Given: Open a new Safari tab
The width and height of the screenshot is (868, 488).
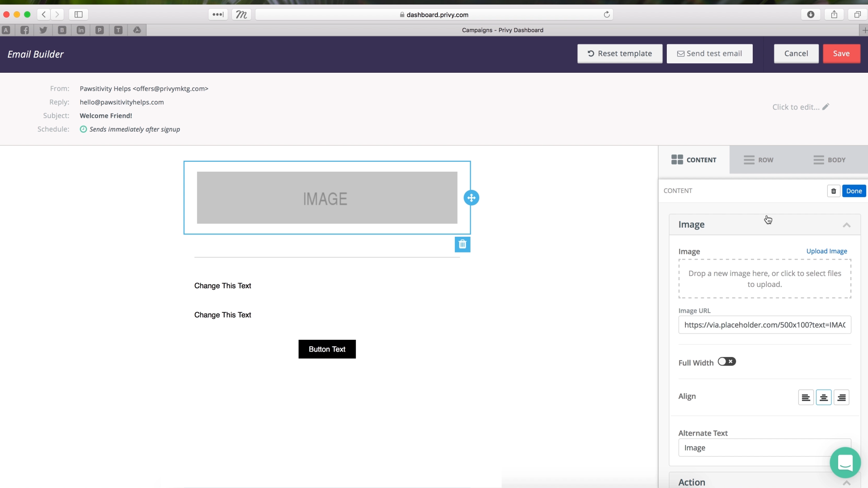Looking at the screenshot, I should point(864,30).
